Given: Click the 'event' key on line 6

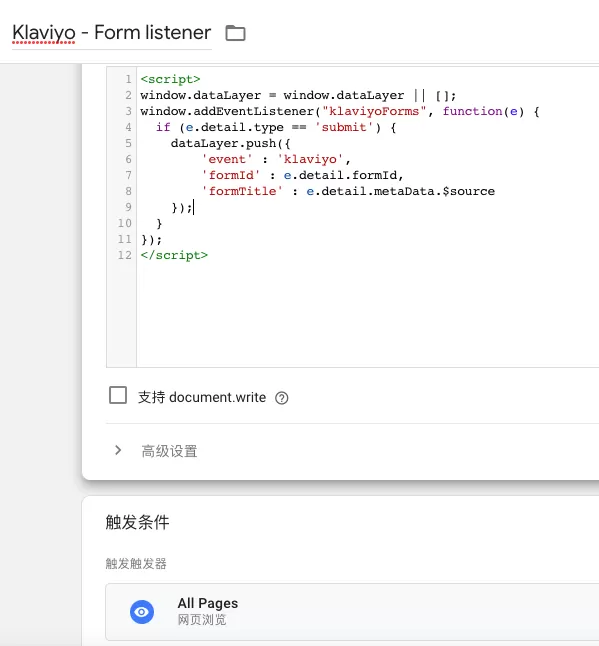Looking at the screenshot, I should click(227, 159).
